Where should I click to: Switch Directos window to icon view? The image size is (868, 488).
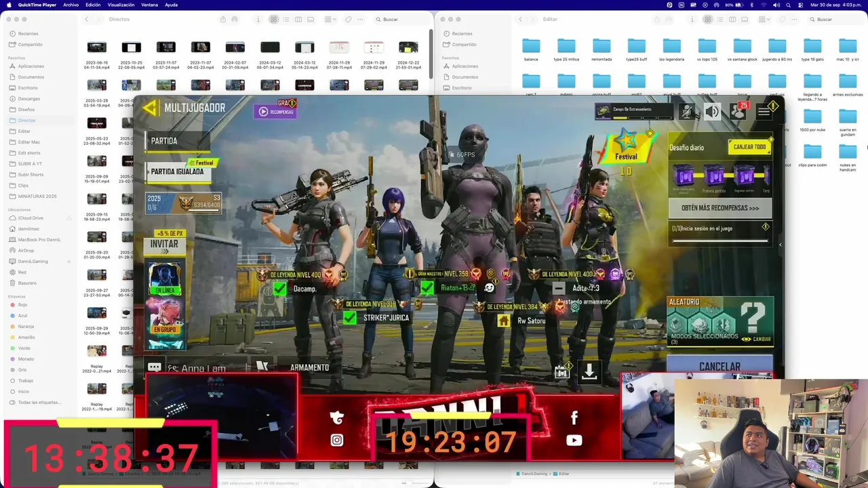tap(274, 19)
